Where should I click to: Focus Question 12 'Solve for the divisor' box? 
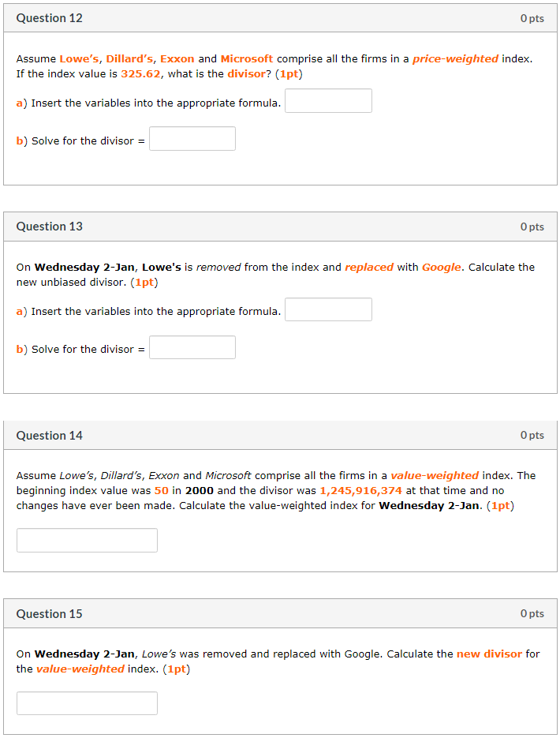pos(192,139)
